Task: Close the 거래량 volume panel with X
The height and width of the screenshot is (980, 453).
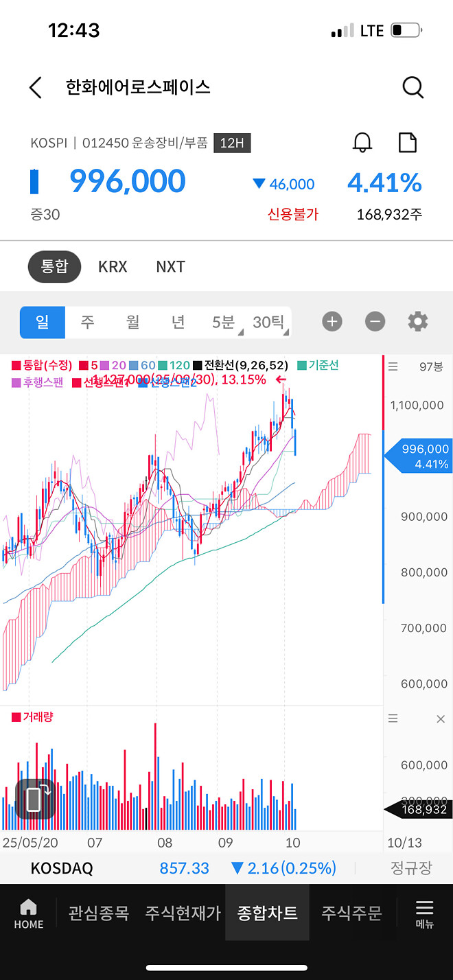Action: pyautogui.click(x=441, y=719)
